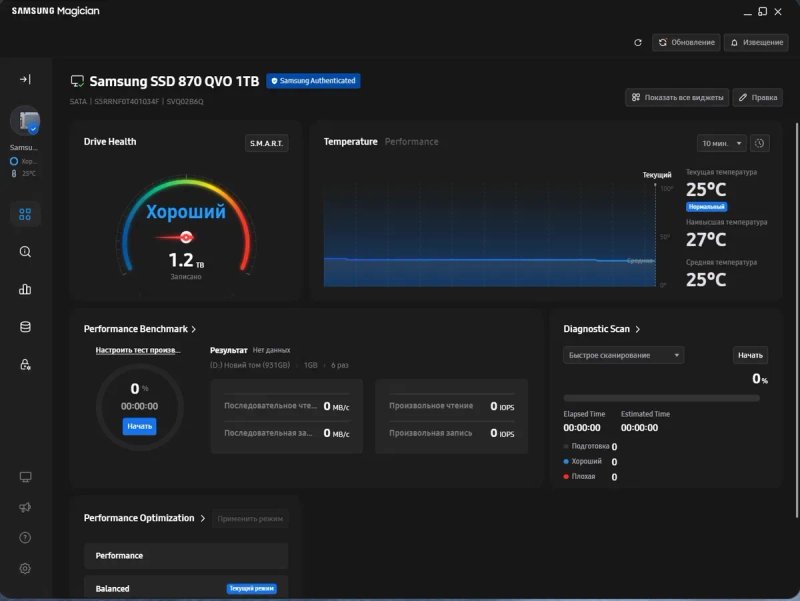
Task: Open the help question mark icon
Action: 25,538
